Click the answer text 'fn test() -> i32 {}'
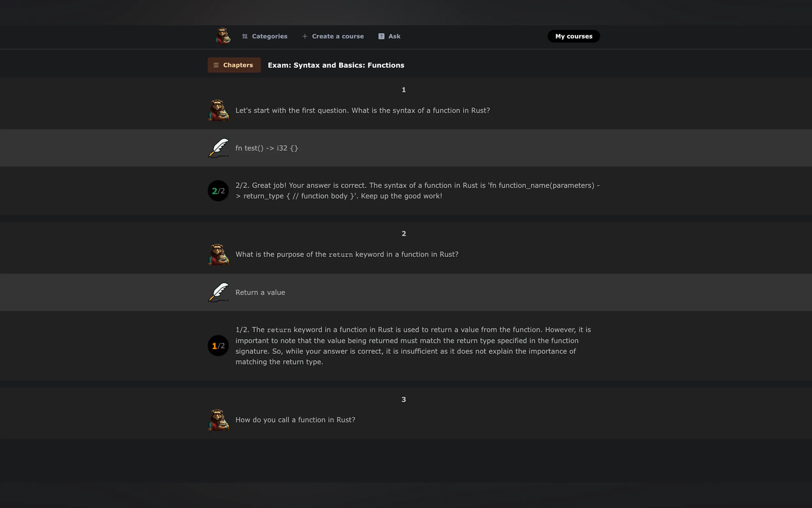Screen dimensions: 812x508 click(x=267, y=148)
